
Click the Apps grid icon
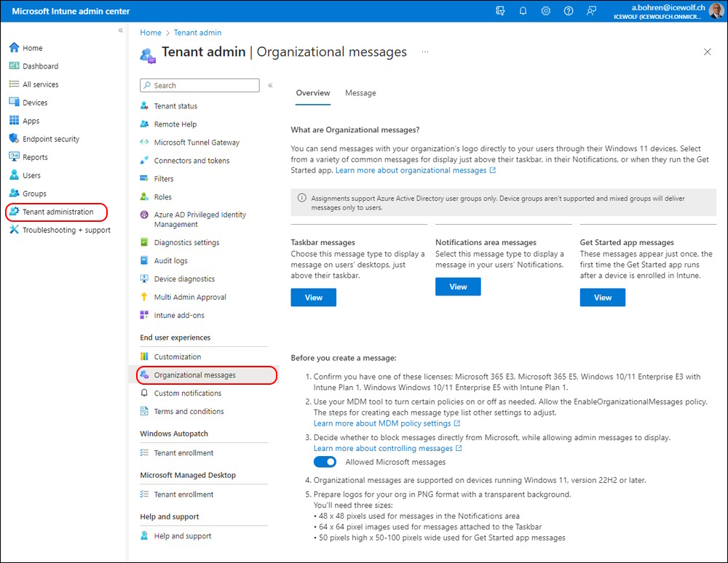tap(15, 121)
